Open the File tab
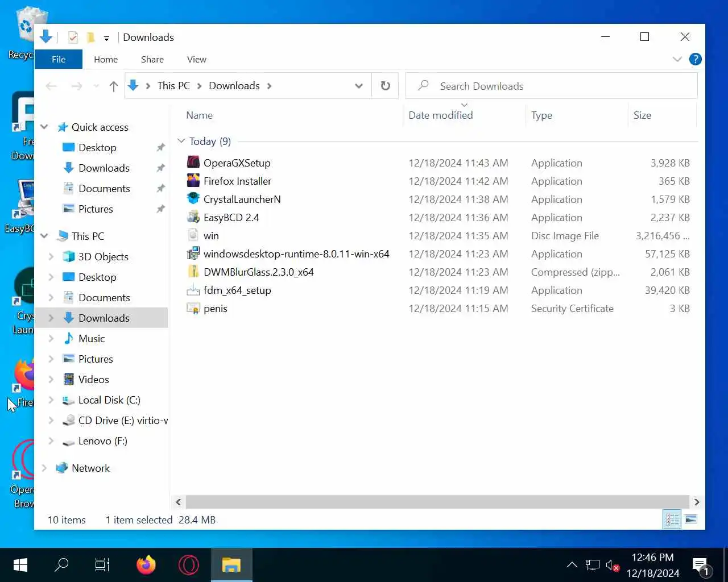 pos(59,59)
